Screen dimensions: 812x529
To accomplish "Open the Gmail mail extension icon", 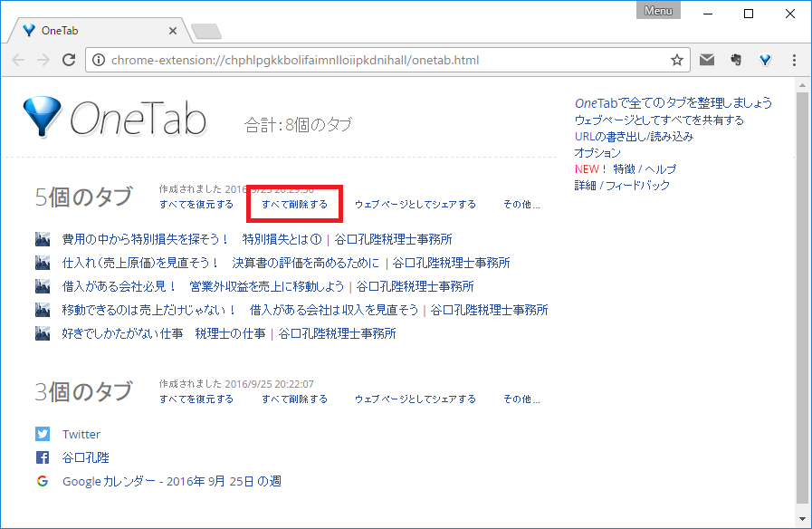I will click(x=707, y=61).
